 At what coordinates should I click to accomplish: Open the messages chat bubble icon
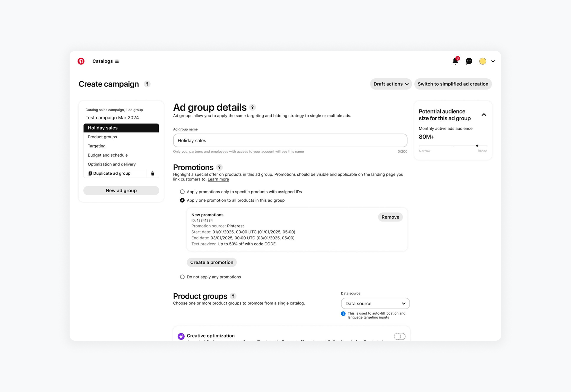coord(469,61)
